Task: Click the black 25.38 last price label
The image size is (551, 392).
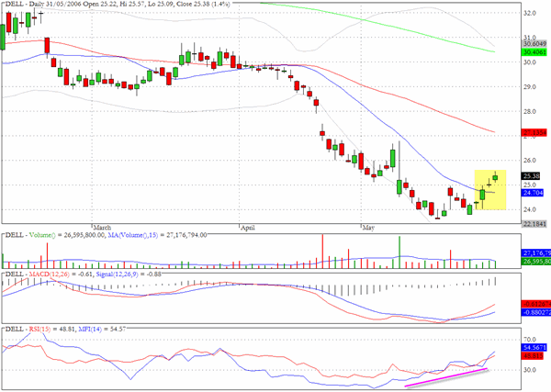Action: 532,176
